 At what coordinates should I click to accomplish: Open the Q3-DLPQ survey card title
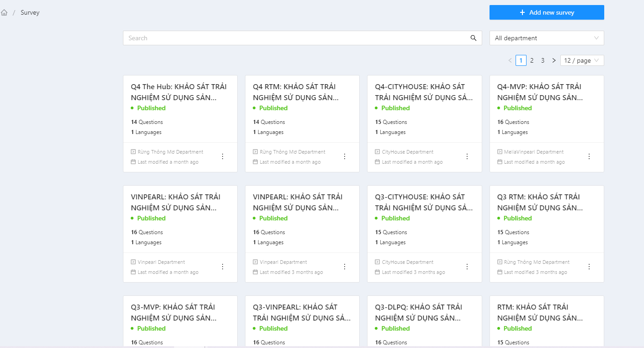(418, 312)
